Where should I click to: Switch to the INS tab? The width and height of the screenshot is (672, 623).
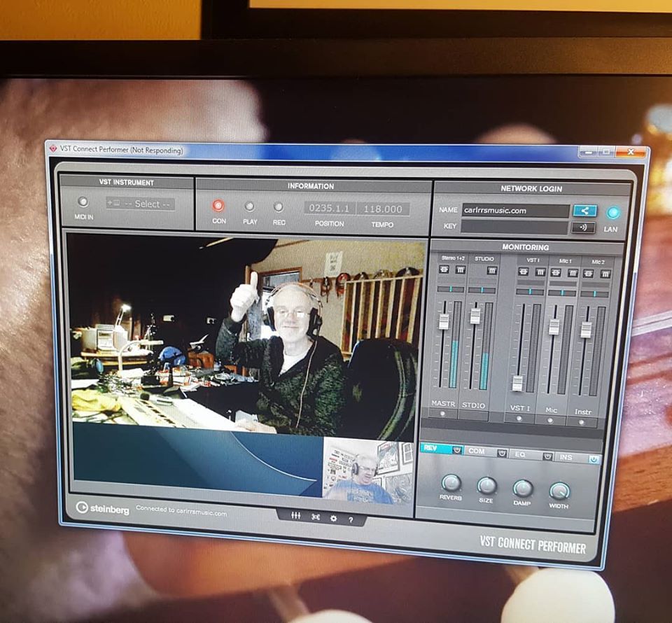(x=572, y=457)
